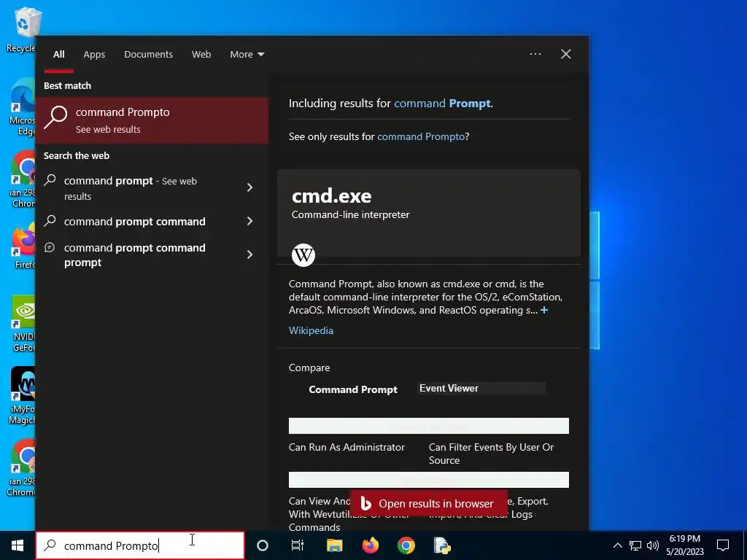Expand arrow for 'command prompt' web result
Viewport: 747px width, 560px height.
coord(249,187)
